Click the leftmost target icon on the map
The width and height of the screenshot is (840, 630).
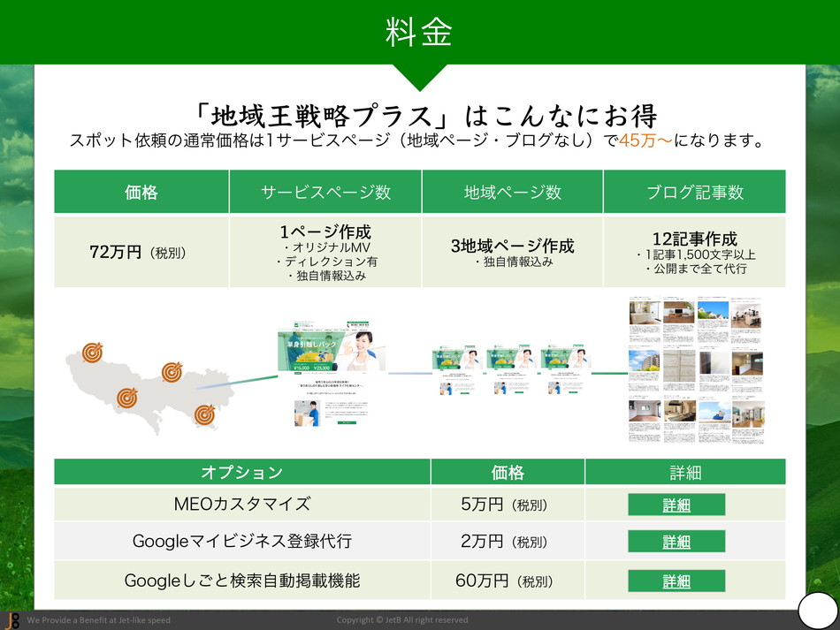[x=92, y=353]
